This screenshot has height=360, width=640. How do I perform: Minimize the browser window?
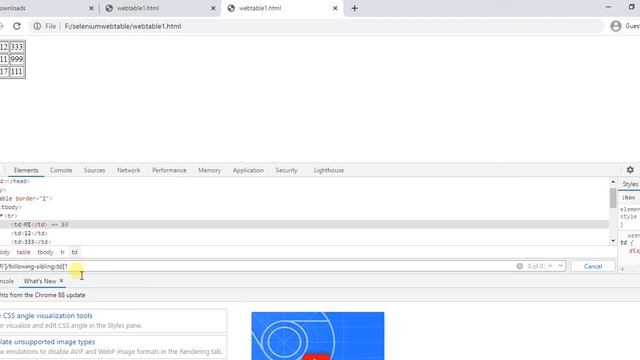[608, 7]
